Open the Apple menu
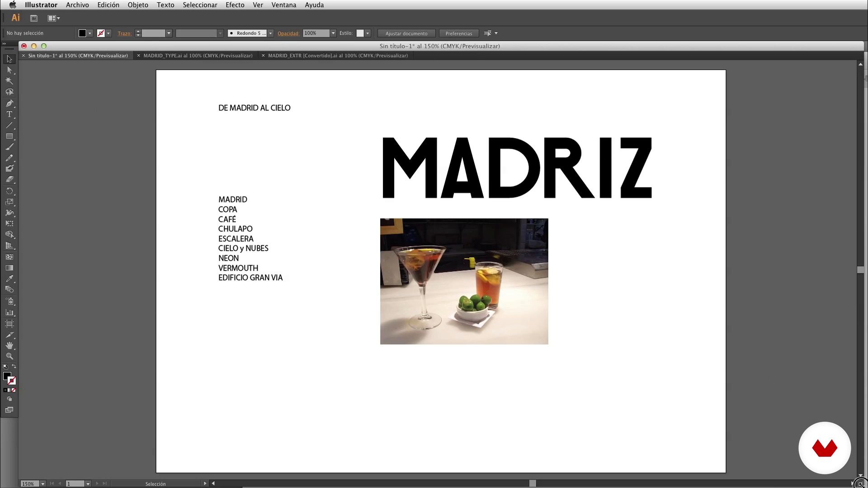 13,5
